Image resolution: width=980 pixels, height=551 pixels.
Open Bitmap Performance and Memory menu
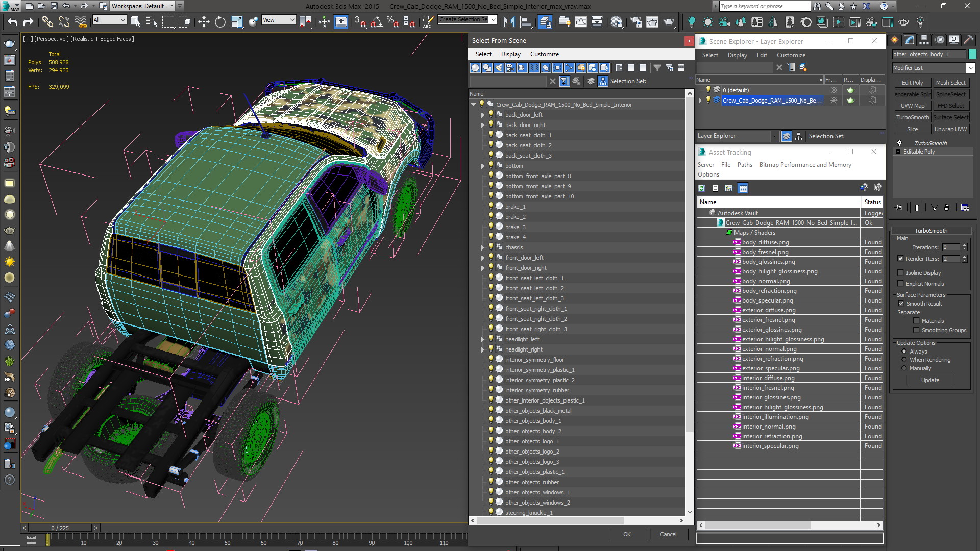805,165
